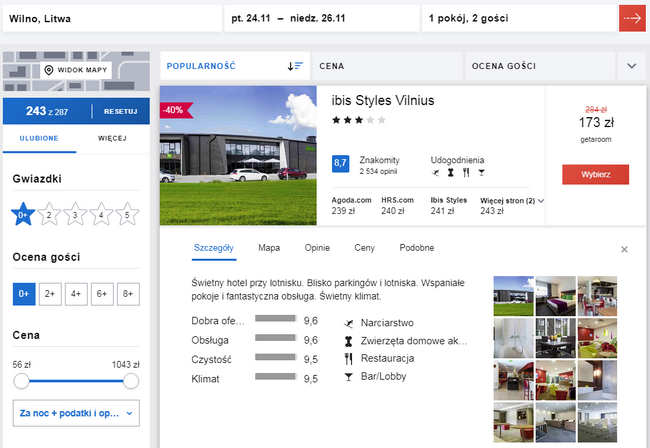Switch to the Mapa tab

tap(269, 247)
